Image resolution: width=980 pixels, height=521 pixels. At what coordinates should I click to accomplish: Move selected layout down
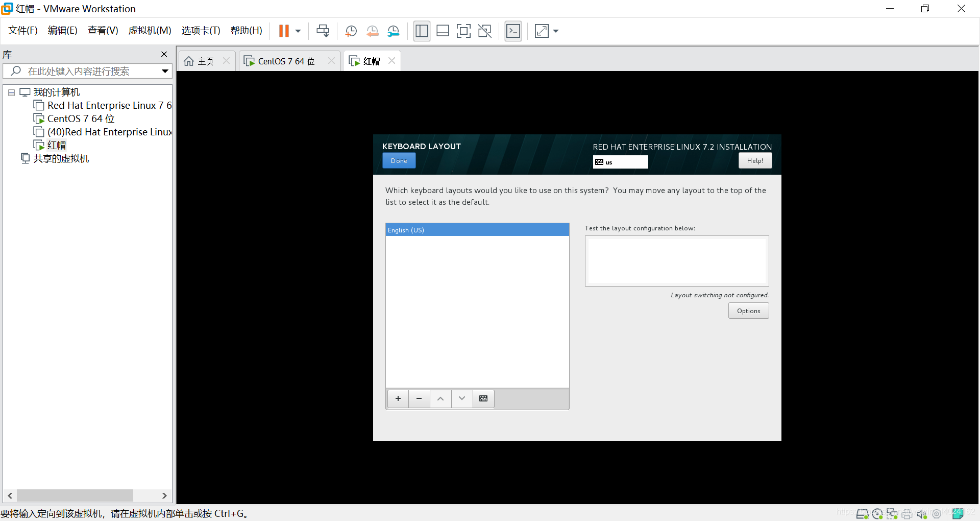click(x=462, y=398)
